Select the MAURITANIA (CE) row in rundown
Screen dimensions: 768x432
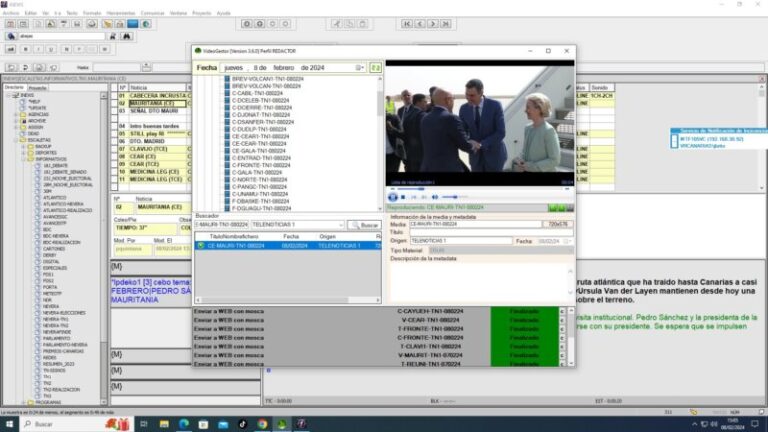point(151,103)
